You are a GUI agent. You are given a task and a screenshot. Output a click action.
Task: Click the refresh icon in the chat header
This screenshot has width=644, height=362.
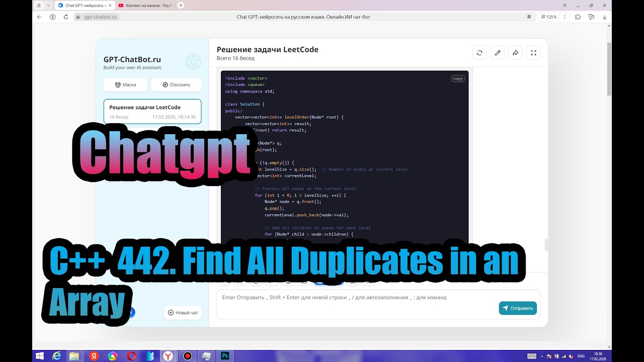479,52
